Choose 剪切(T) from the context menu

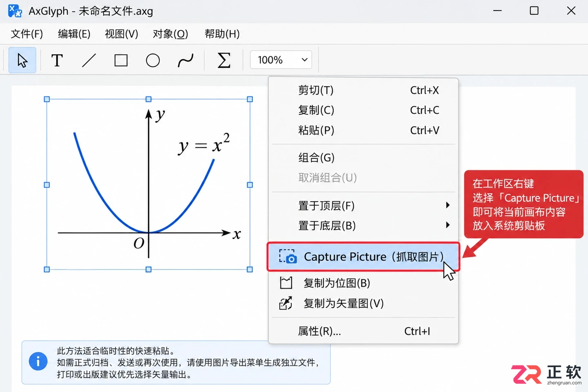pos(363,90)
